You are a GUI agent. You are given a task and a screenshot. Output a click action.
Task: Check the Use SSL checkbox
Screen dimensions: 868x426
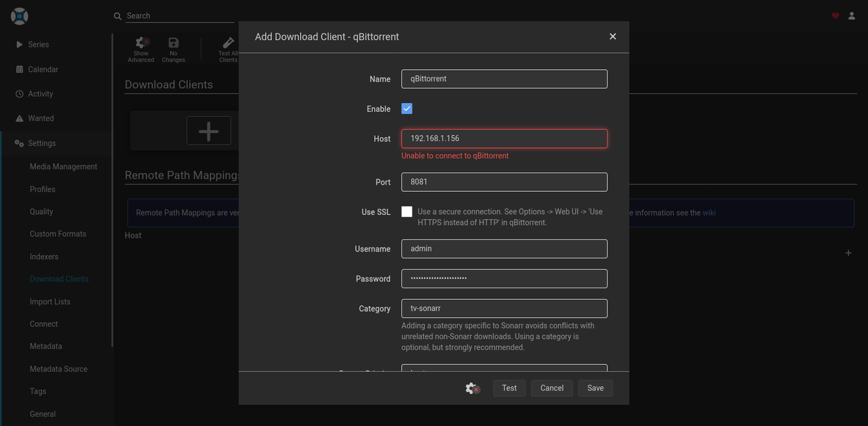pos(407,212)
